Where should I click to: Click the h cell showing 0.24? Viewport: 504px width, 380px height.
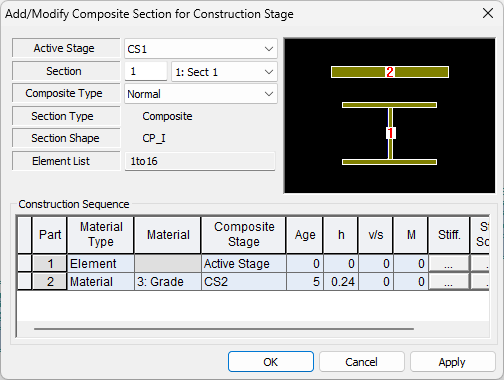coord(341,282)
